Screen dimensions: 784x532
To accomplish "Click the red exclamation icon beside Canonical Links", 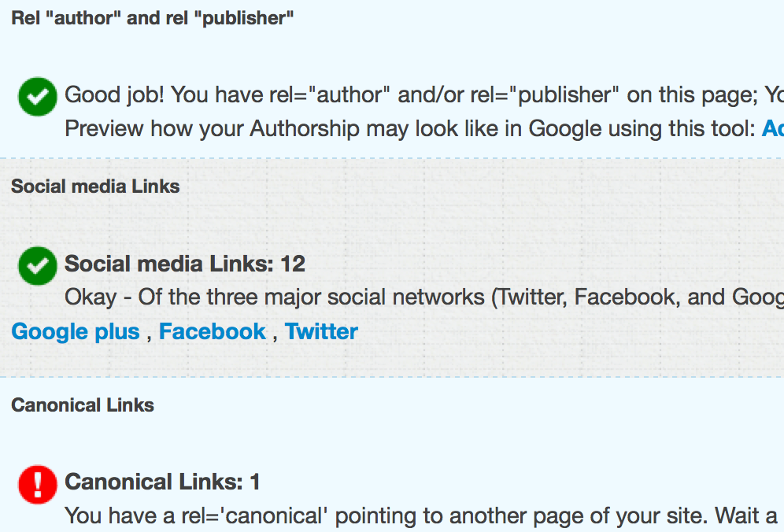I will pos(38,485).
